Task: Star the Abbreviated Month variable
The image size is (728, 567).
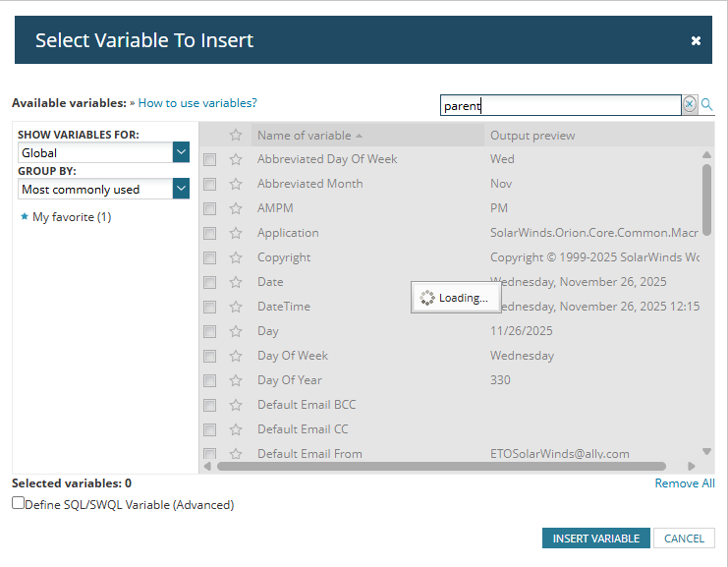Action: point(236,184)
